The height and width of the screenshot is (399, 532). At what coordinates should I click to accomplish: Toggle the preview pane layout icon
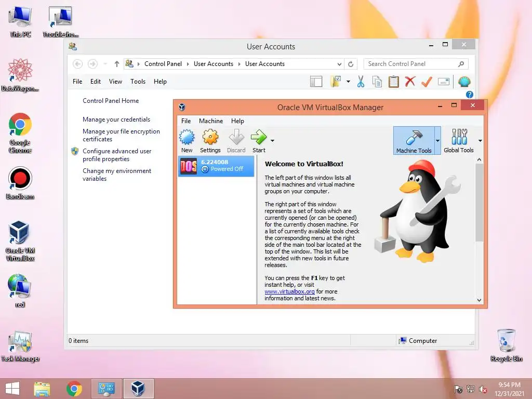(x=316, y=82)
